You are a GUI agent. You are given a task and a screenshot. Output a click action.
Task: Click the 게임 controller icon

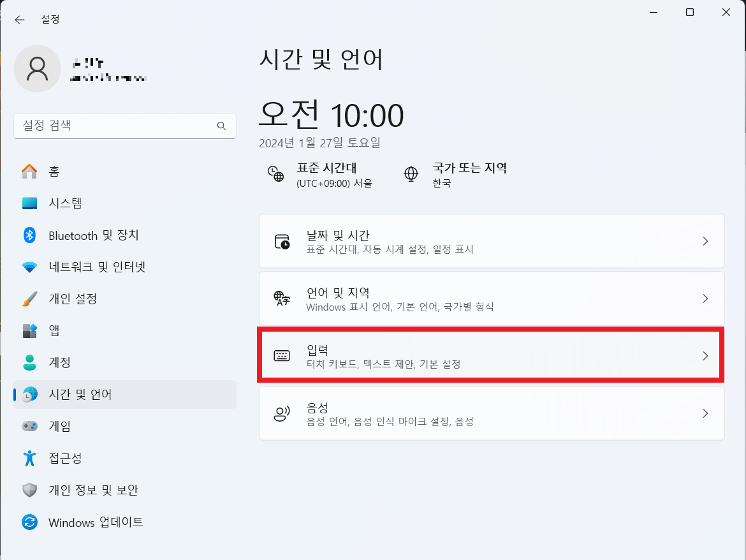29,426
